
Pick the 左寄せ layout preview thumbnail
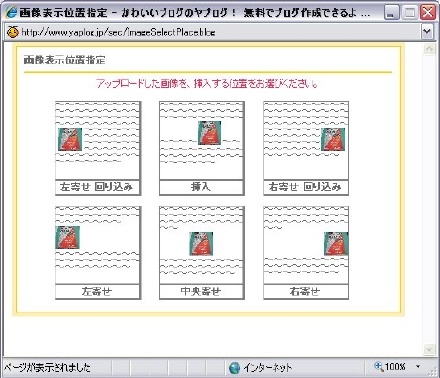(97, 245)
